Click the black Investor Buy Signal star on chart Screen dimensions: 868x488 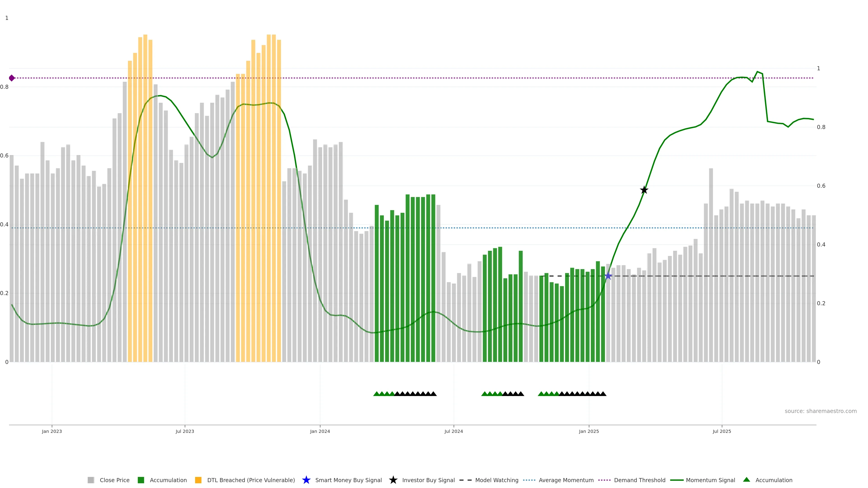pyautogui.click(x=644, y=190)
